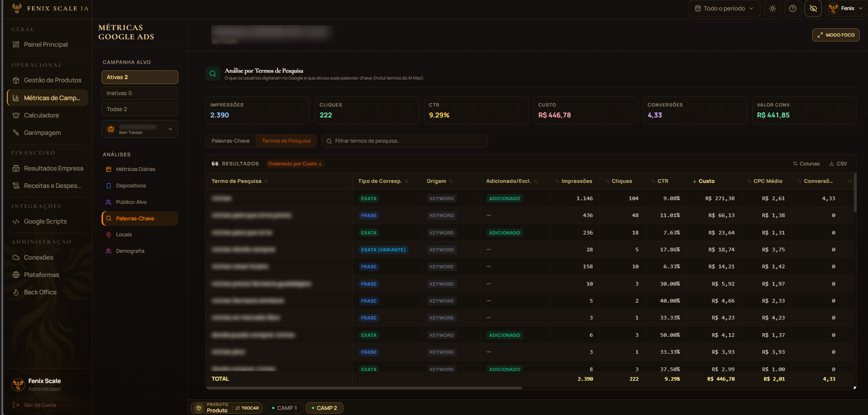Open Google Scripts integration
The width and height of the screenshot is (868, 415).
[x=45, y=221]
